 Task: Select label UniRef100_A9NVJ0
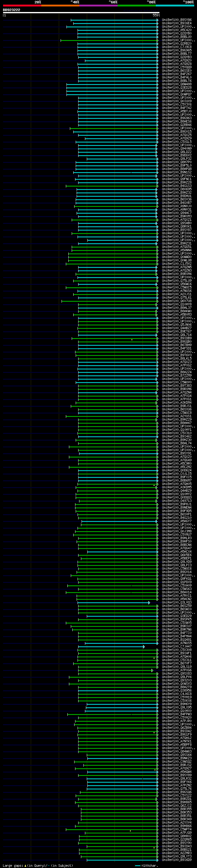pyautogui.click(x=176, y=206)
